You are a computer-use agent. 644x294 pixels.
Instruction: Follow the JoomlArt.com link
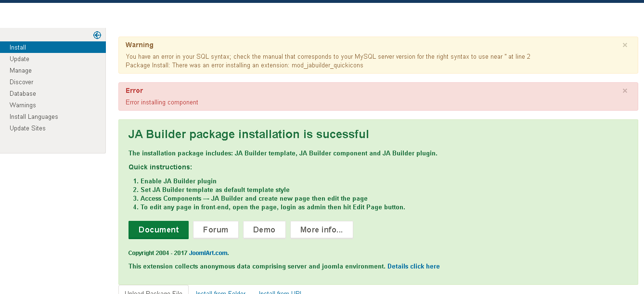(208, 253)
